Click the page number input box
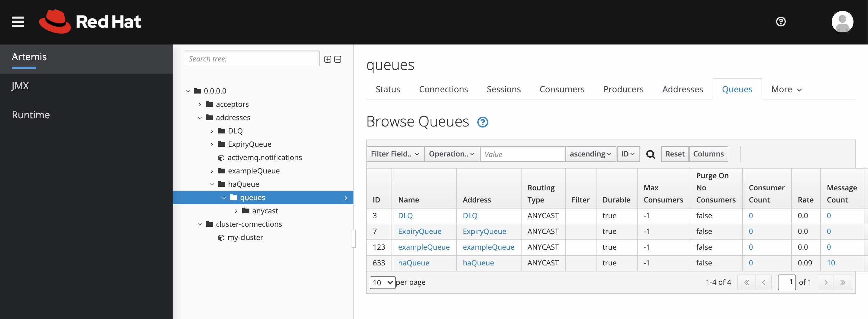The image size is (868, 319). click(x=786, y=282)
